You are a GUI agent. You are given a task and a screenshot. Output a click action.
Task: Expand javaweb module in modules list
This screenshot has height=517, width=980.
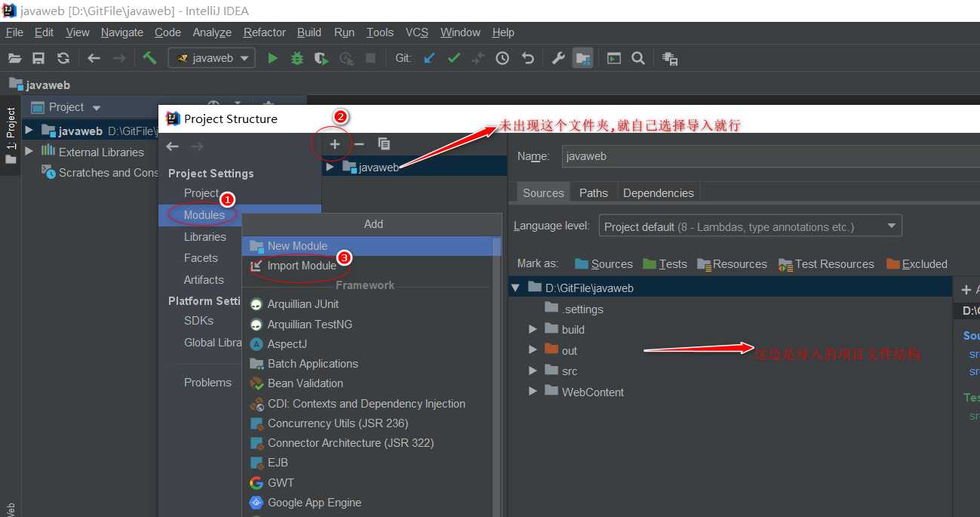(330, 167)
